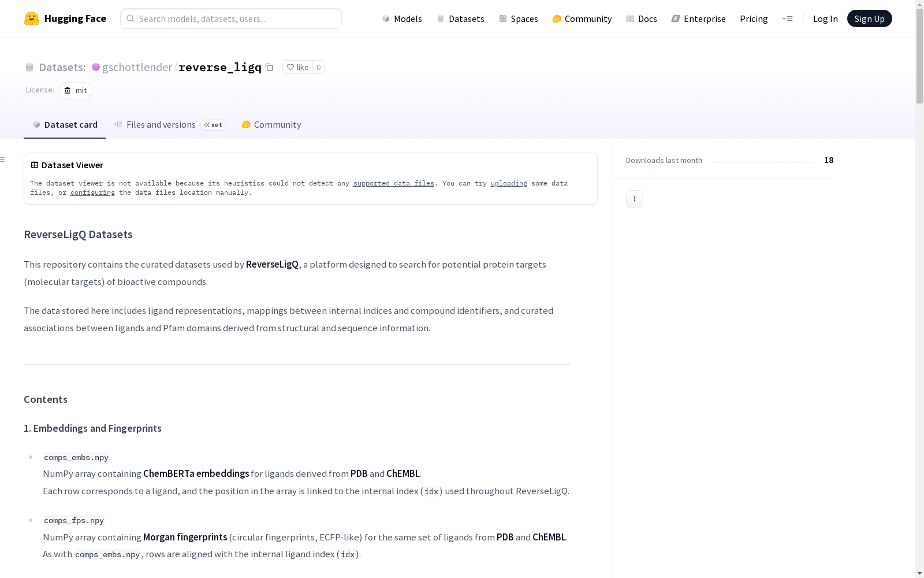Click the Hugging Face logo icon
The image size is (924, 578).
pyautogui.click(x=32, y=18)
